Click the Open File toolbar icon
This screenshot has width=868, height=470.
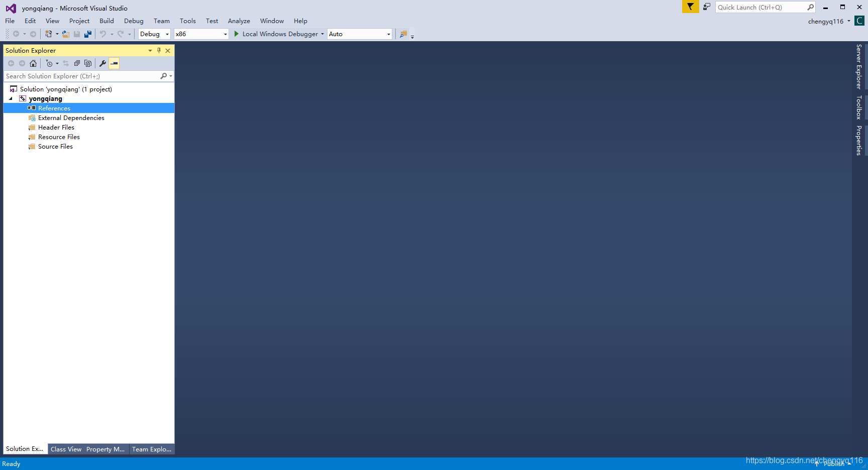click(66, 34)
